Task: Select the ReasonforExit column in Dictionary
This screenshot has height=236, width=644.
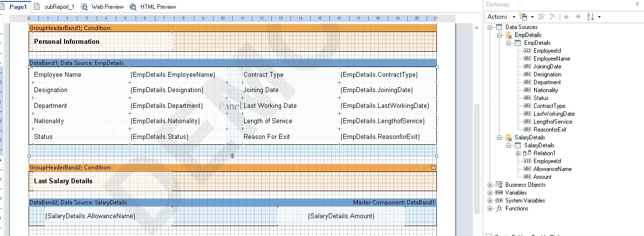Action: pos(550,130)
